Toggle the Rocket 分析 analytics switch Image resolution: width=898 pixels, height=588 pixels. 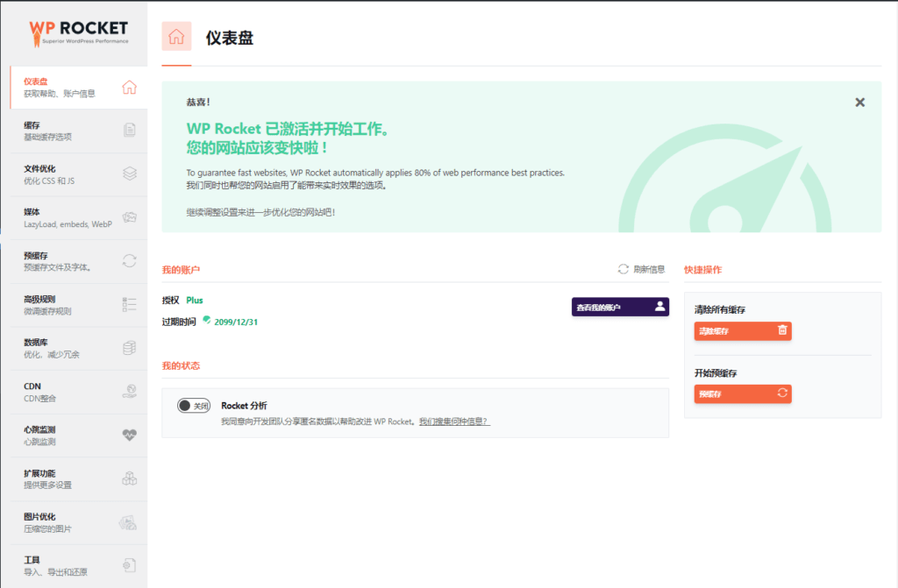(193, 406)
